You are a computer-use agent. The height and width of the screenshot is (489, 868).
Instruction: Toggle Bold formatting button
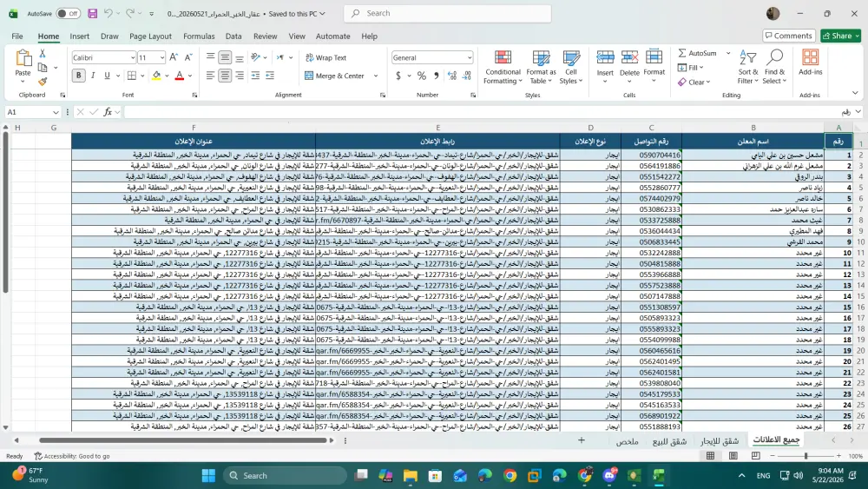(79, 76)
